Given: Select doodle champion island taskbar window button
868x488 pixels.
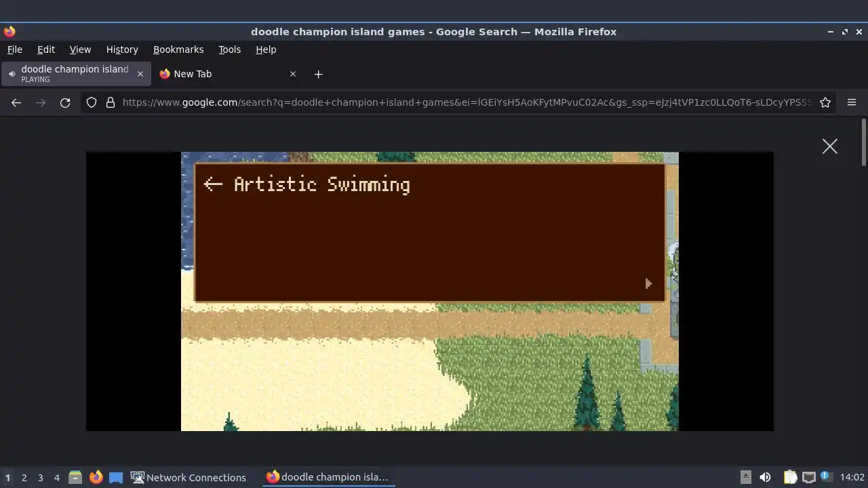Looking at the screenshot, I should click(329, 477).
